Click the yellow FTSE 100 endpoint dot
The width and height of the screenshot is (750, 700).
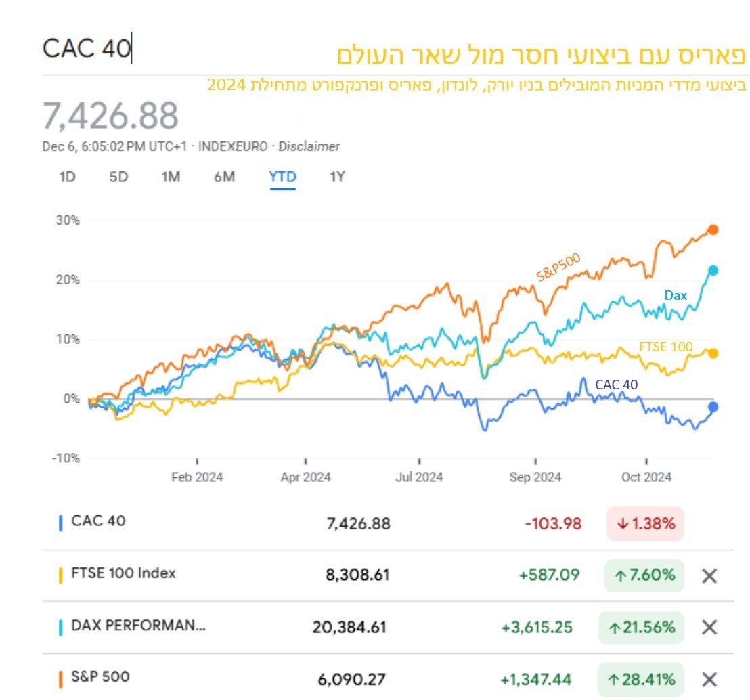pos(713,353)
